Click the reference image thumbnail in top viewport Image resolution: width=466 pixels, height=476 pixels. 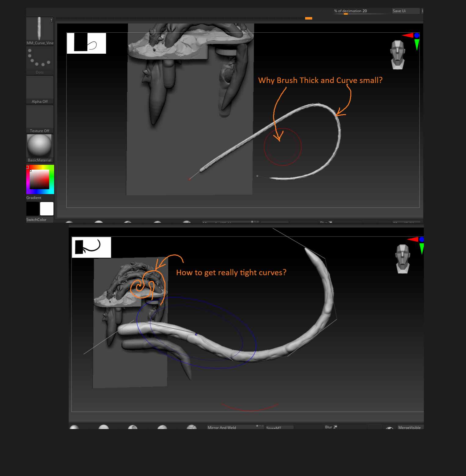pyautogui.click(x=86, y=43)
